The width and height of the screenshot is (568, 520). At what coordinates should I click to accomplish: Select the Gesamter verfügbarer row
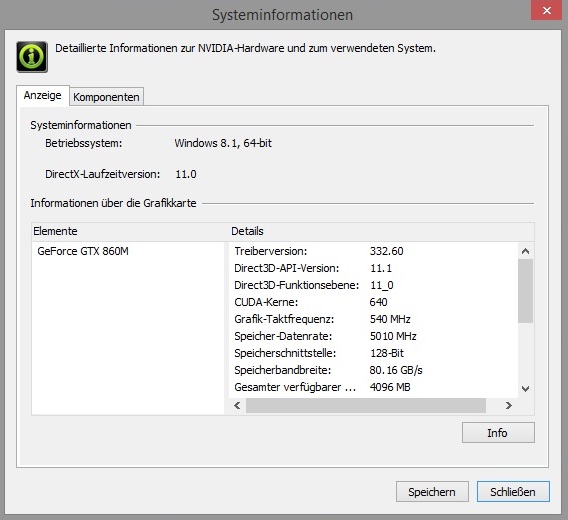click(x=373, y=387)
